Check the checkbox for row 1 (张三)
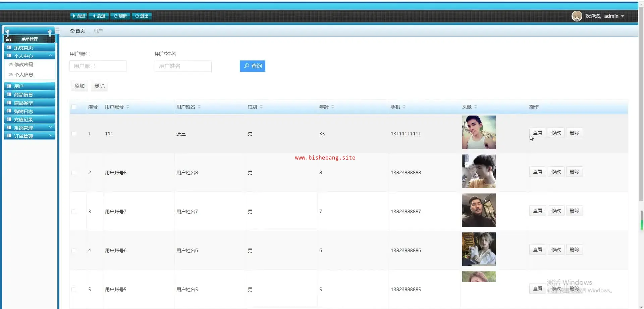The height and width of the screenshot is (309, 644). [74, 134]
